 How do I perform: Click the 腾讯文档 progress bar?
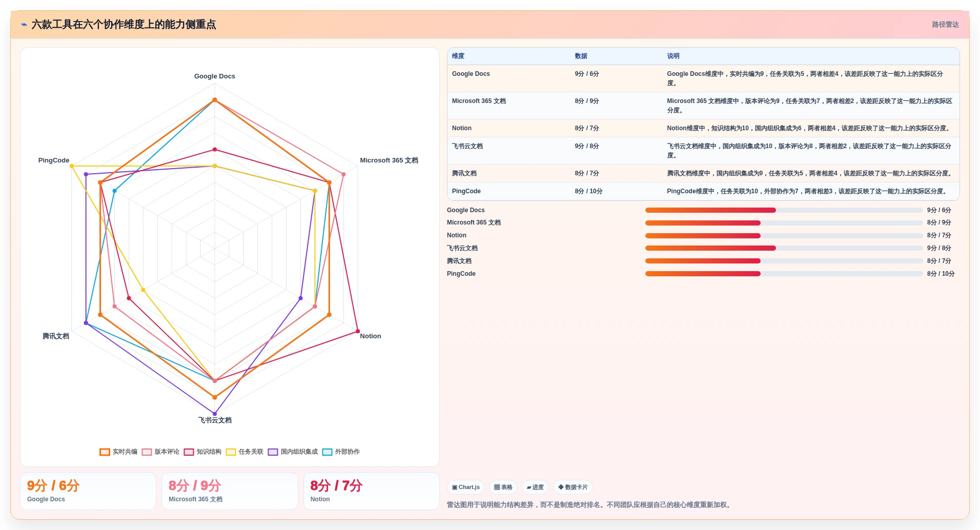[x=784, y=261]
